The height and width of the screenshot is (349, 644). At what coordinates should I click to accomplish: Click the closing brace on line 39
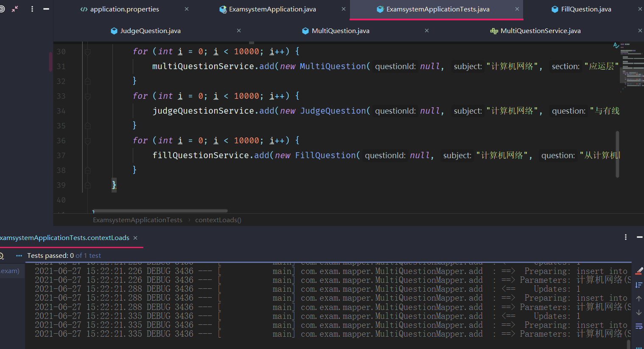114,185
